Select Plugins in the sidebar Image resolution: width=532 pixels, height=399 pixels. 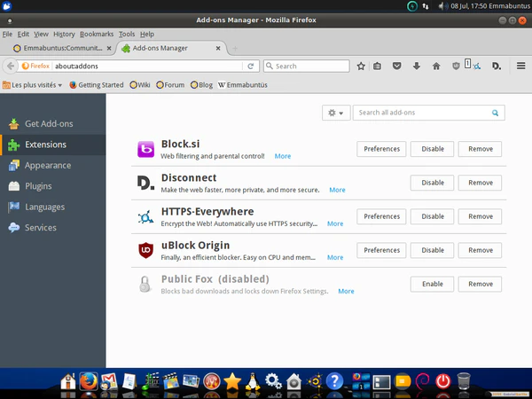pos(39,186)
